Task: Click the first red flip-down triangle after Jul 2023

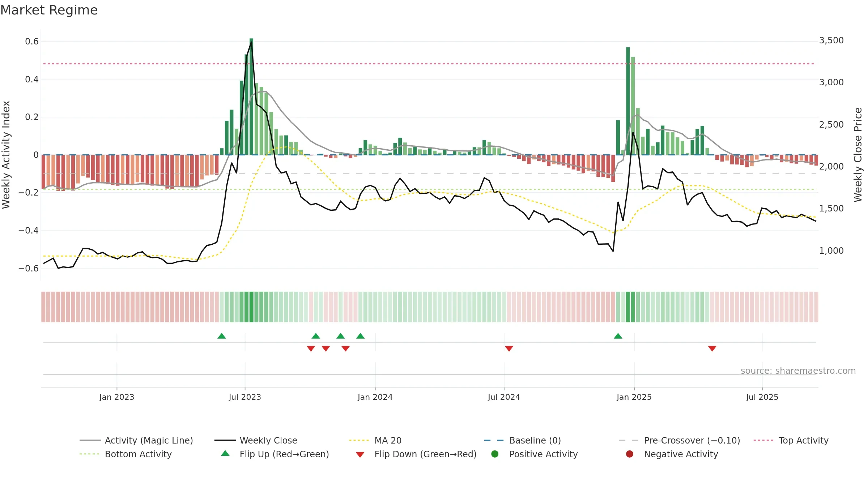Action: tap(311, 348)
